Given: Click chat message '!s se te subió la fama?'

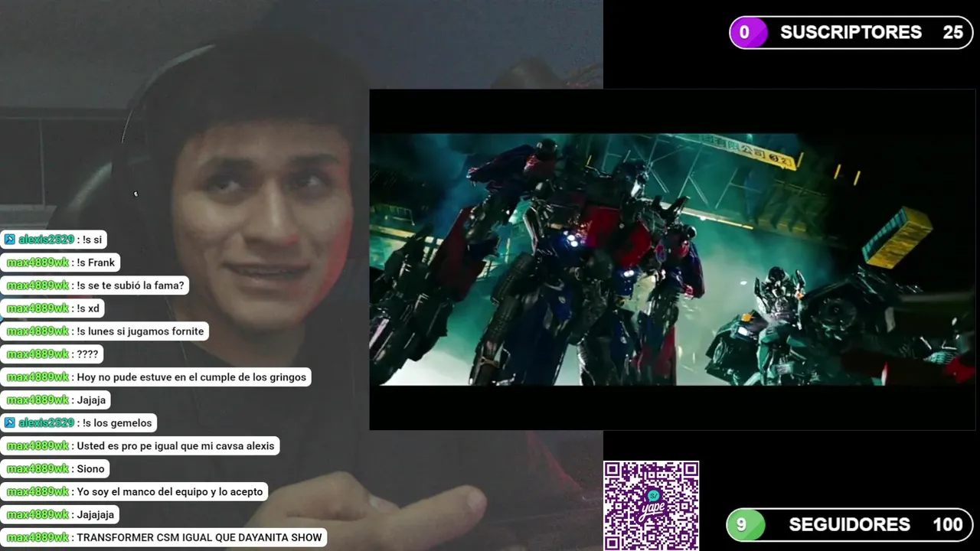Looking at the screenshot, I should [95, 285].
